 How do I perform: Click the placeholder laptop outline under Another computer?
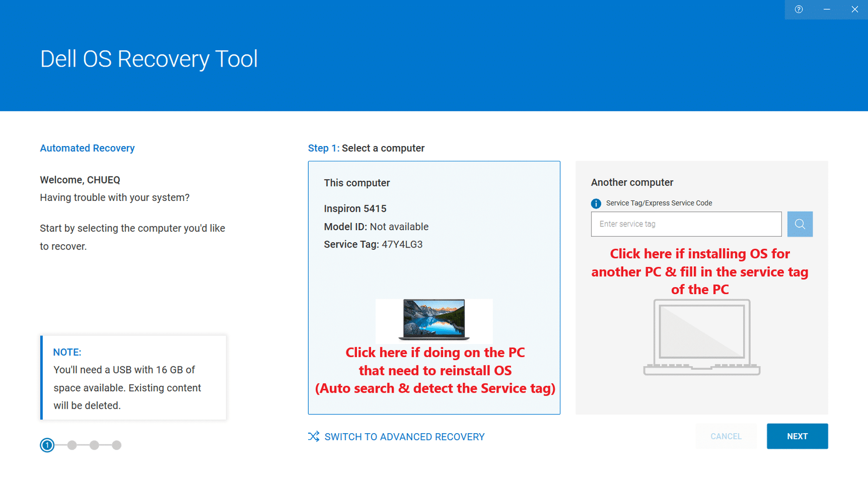pos(701,337)
